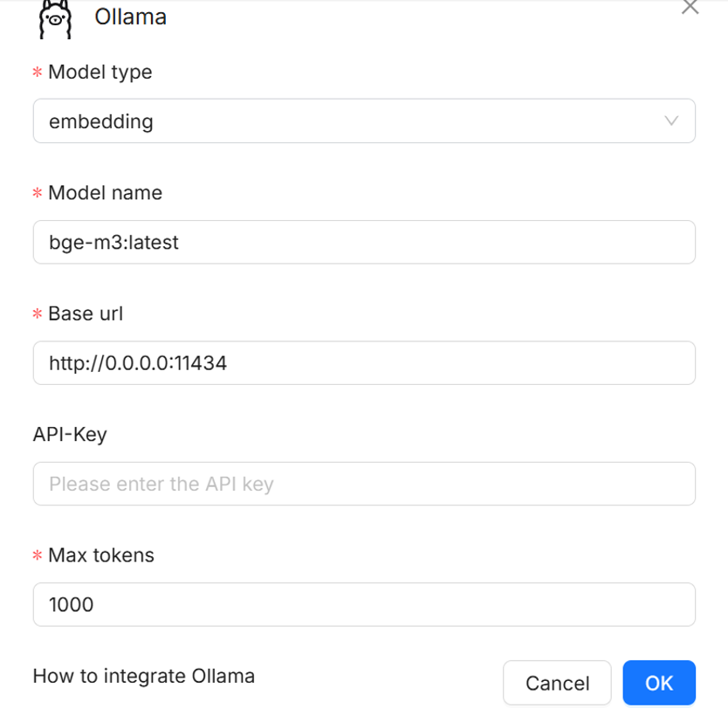Click the chevron arrow in Model type field
This screenshot has width=728, height=722.
click(671, 121)
